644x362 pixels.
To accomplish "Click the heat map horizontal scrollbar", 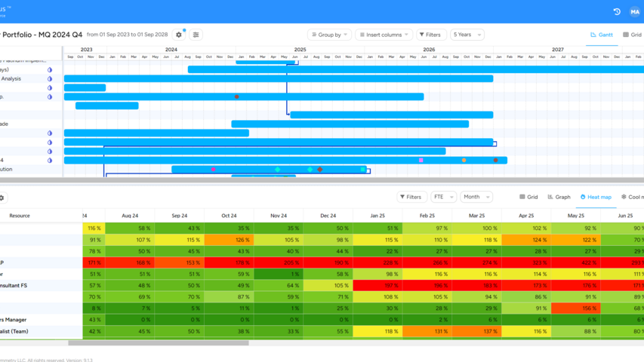I will [159, 342].
